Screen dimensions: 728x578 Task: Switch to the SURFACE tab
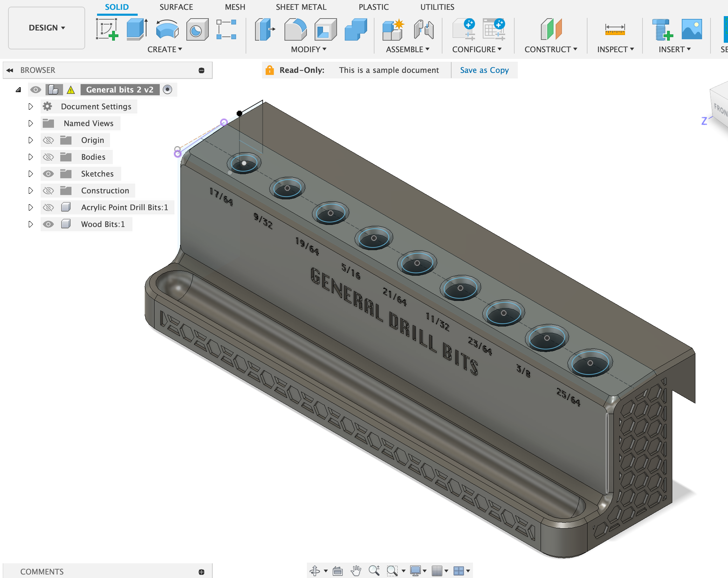coord(176,7)
